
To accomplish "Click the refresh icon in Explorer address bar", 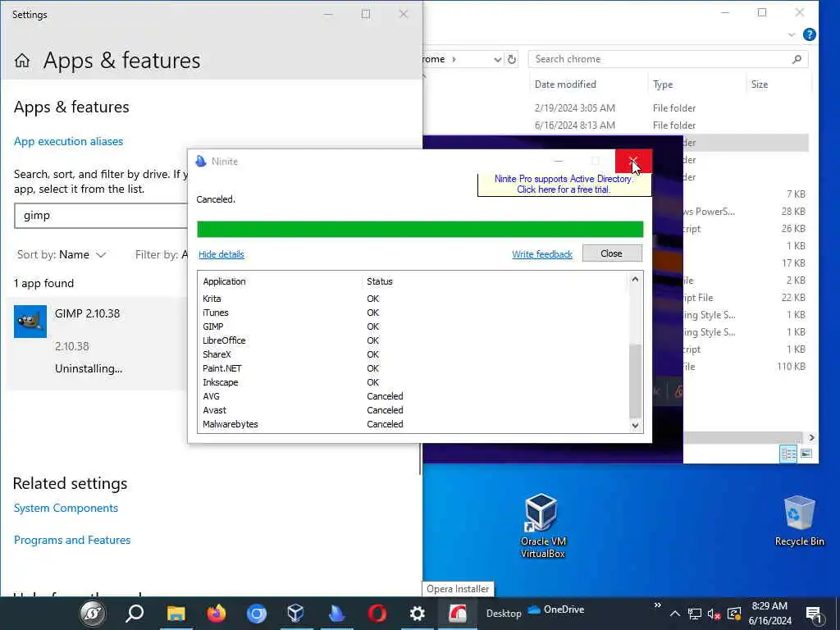I will [512, 59].
